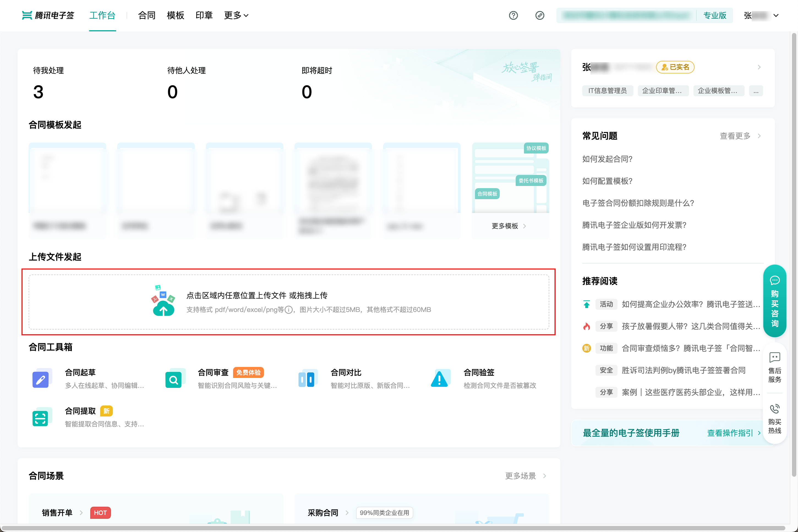
Task: Read article 案例｜这些医疗医药头部企业
Action: pos(691,392)
